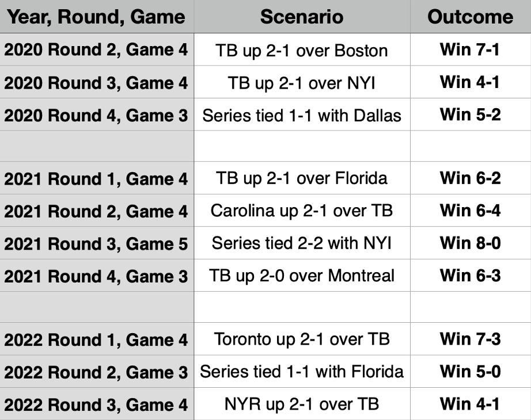Click the "TB up 2-1 over NYI" cell
The width and height of the screenshot is (531, 420).
[x=302, y=83]
